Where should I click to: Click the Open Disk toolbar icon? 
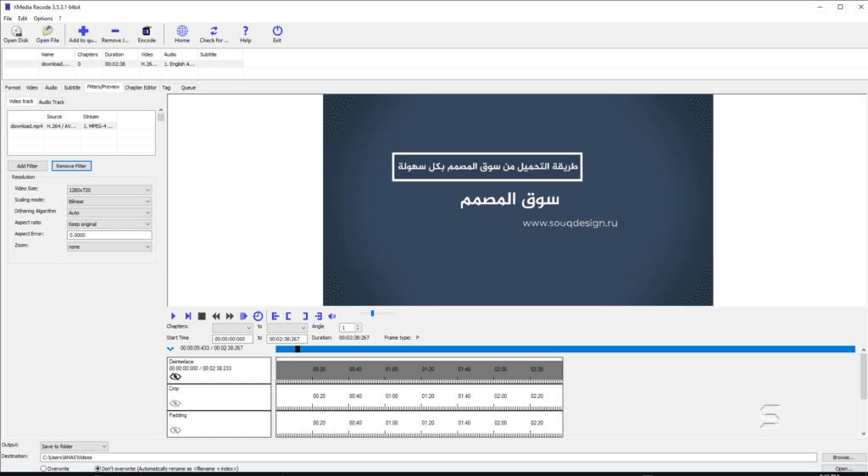click(16, 34)
